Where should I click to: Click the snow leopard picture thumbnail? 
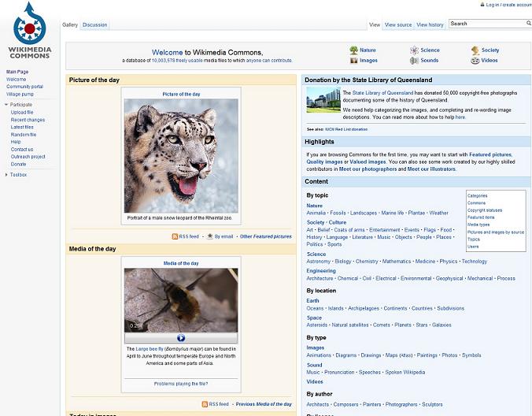coord(181,156)
